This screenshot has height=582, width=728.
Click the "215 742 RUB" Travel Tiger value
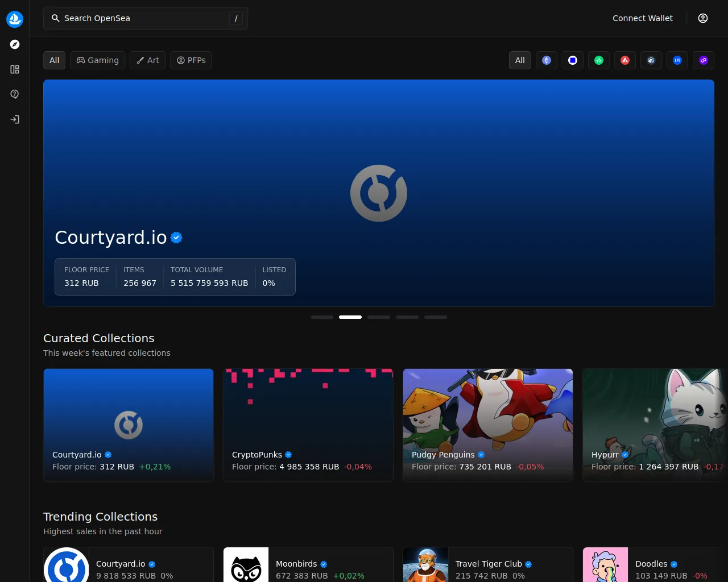click(x=482, y=576)
